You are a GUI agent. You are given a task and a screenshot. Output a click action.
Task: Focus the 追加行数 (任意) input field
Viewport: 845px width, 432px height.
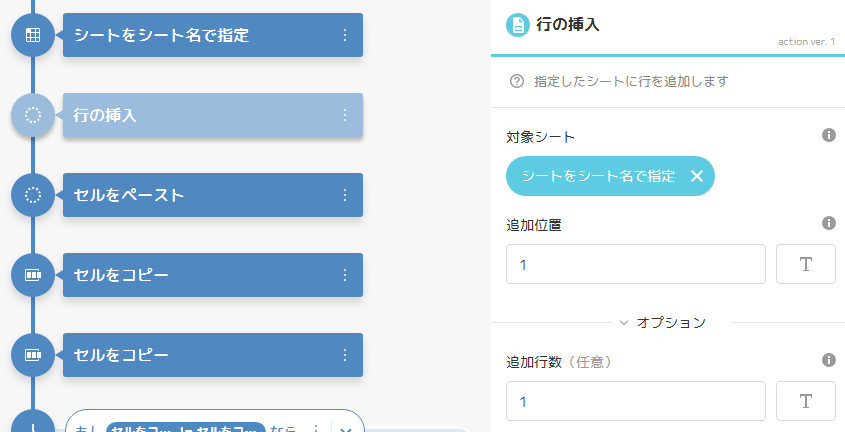point(635,401)
